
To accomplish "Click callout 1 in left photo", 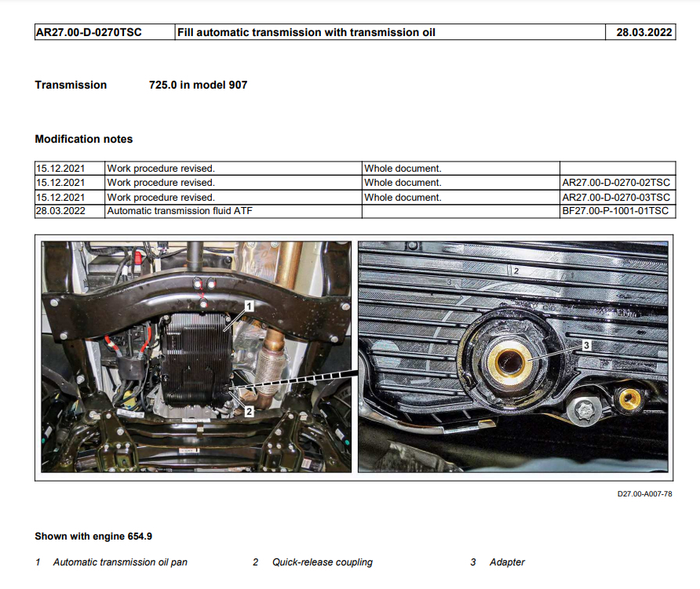I will coord(249,306).
